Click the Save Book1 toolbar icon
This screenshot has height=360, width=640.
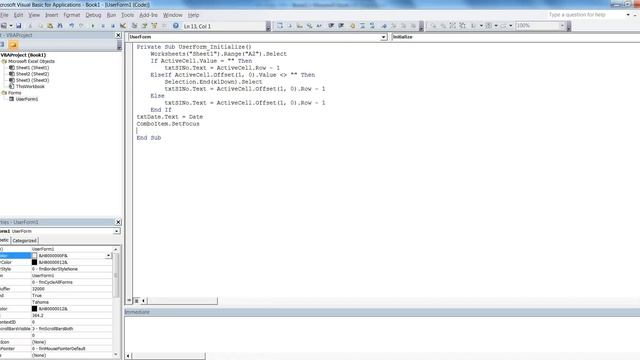[x=18, y=26]
